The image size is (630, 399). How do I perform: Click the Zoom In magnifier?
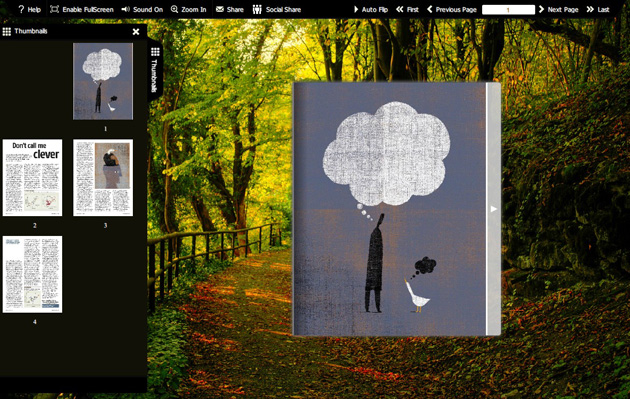pos(174,9)
